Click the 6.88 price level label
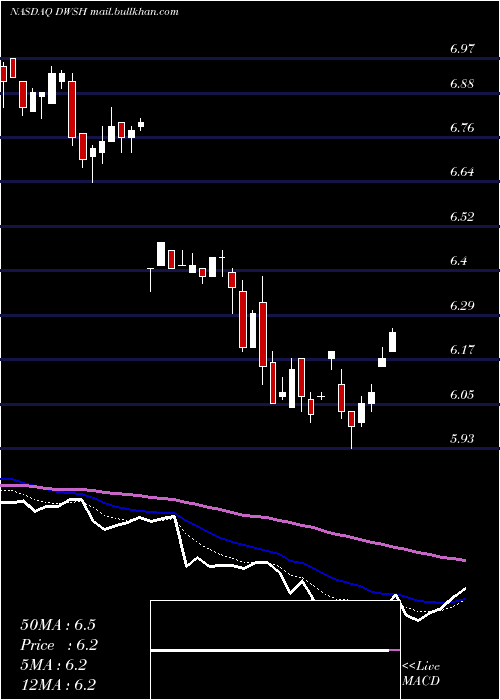 [463, 84]
